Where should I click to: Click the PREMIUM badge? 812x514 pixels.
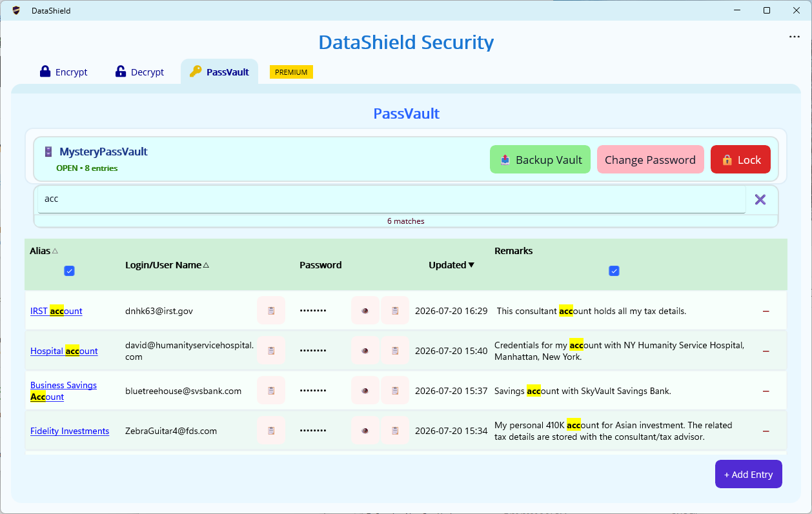291,72
